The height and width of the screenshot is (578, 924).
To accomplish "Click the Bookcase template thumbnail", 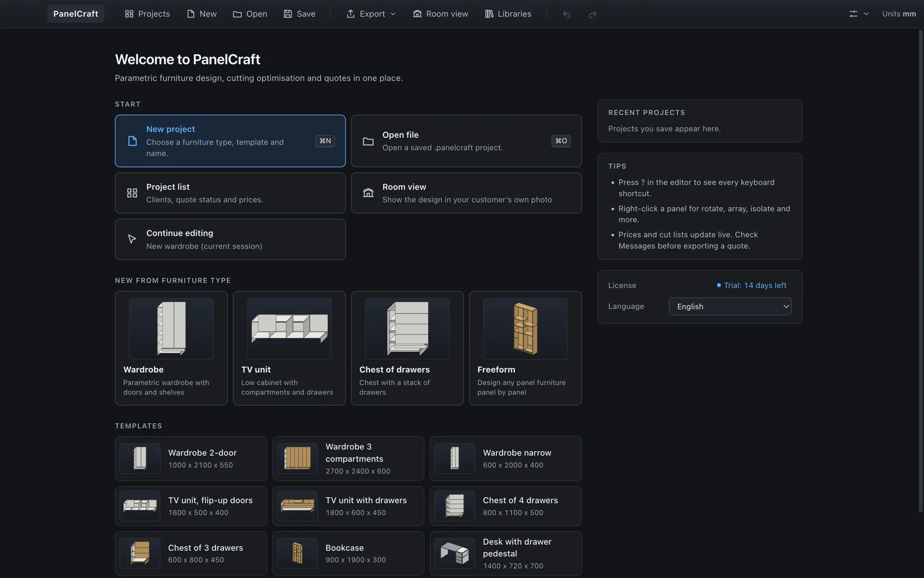I will point(298,553).
